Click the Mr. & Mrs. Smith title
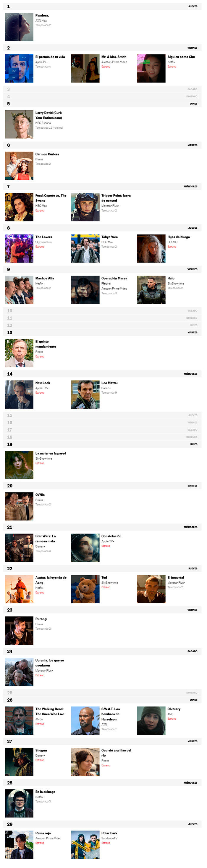Screen dimensions: 207x868 pos(114,57)
